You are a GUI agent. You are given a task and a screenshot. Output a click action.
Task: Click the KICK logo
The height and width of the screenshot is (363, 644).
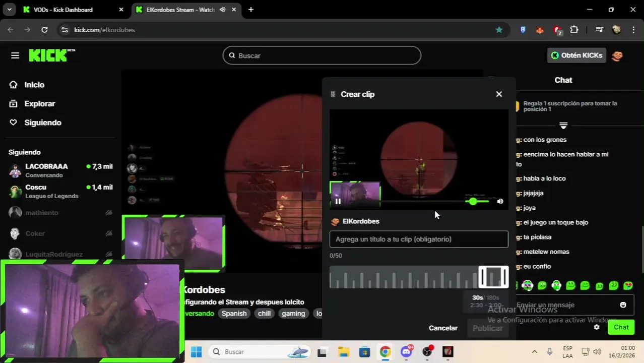[51, 55]
